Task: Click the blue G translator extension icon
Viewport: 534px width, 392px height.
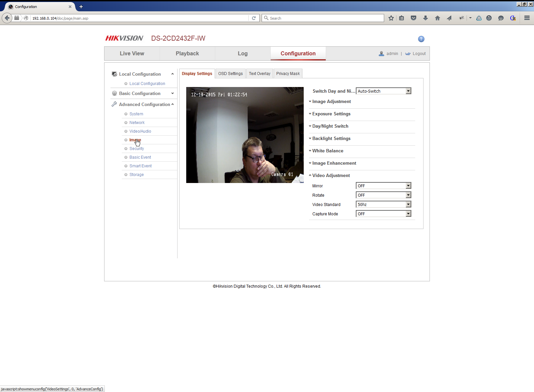Action: tap(513, 18)
